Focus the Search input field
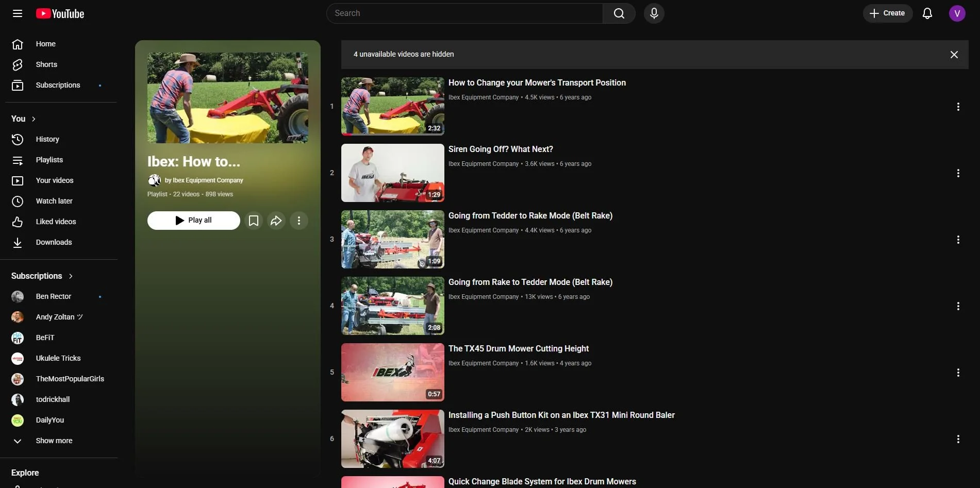This screenshot has height=488, width=980. click(464, 13)
